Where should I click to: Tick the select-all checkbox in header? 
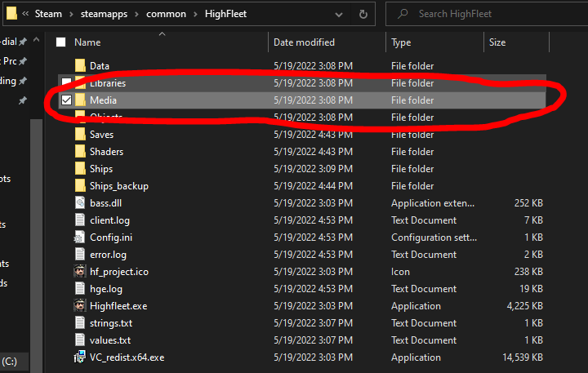[x=60, y=42]
